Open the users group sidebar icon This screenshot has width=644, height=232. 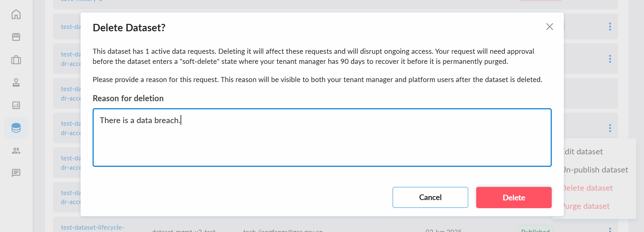16,151
